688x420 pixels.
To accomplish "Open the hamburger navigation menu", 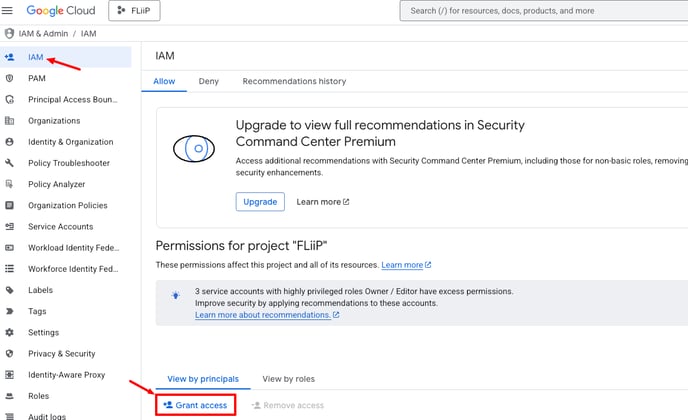I will (x=7, y=10).
